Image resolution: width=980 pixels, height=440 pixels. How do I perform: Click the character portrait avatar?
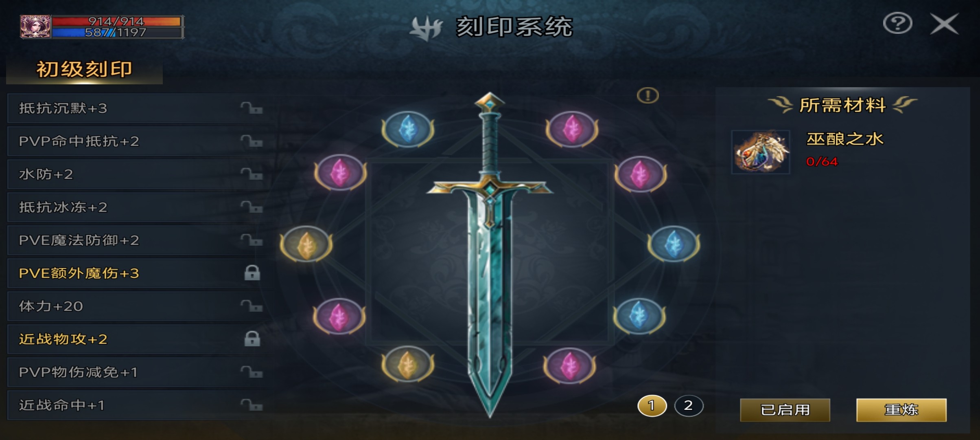click(35, 27)
